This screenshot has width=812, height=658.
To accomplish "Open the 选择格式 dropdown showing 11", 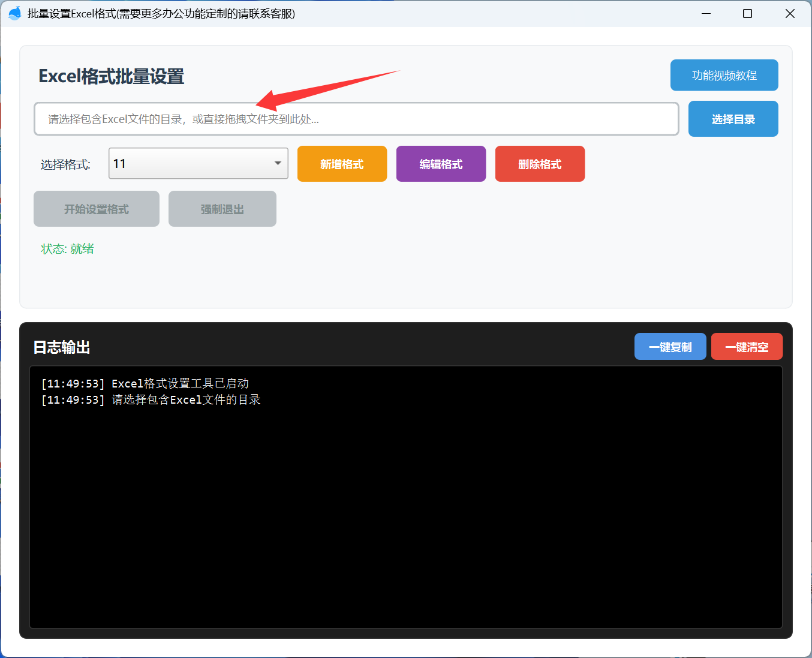I will pyautogui.click(x=198, y=163).
